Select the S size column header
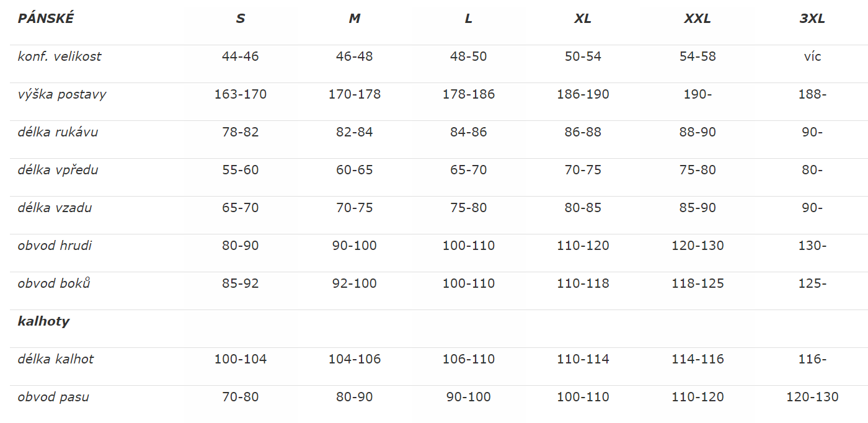868x423 pixels. pyautogui.click(x=241, y=19)
